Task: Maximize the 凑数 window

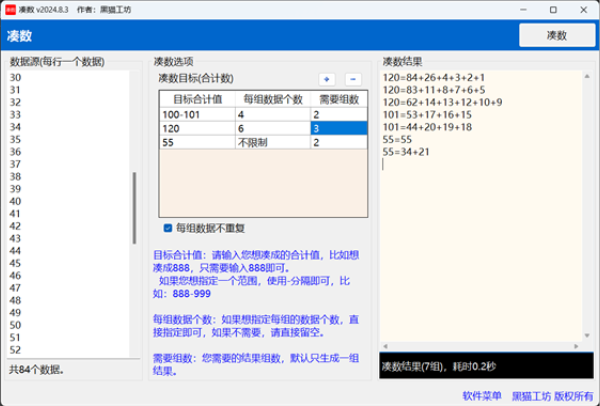Action: point(553,10)
